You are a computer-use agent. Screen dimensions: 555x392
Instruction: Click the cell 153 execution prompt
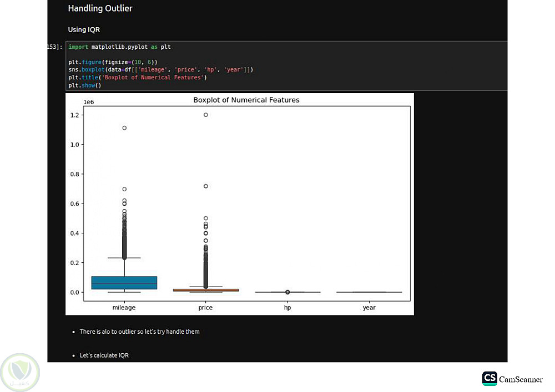(x=56, y=47)
